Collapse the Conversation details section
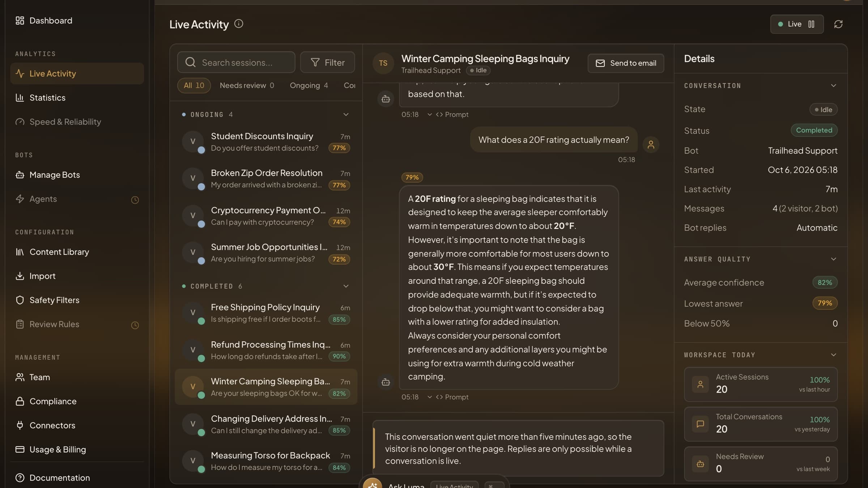 pyautogui.click(x=833, y=86)
